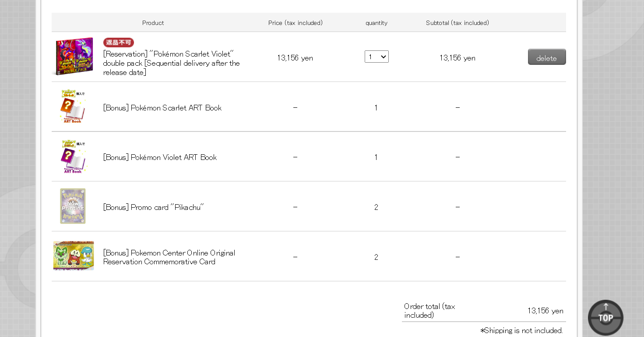Click the order total amount '13,156 yen'
644x337 pixels.
pos(545,311)
